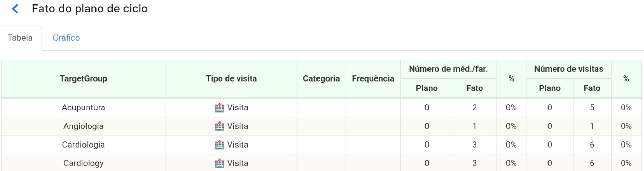Click the TargetGroup column header
Image resolution: width=644 pixels, height=171 pixels.
[x=83, y=79]
